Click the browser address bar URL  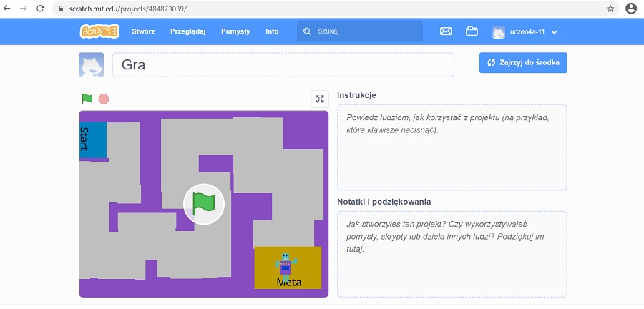[x=128, y=9]
